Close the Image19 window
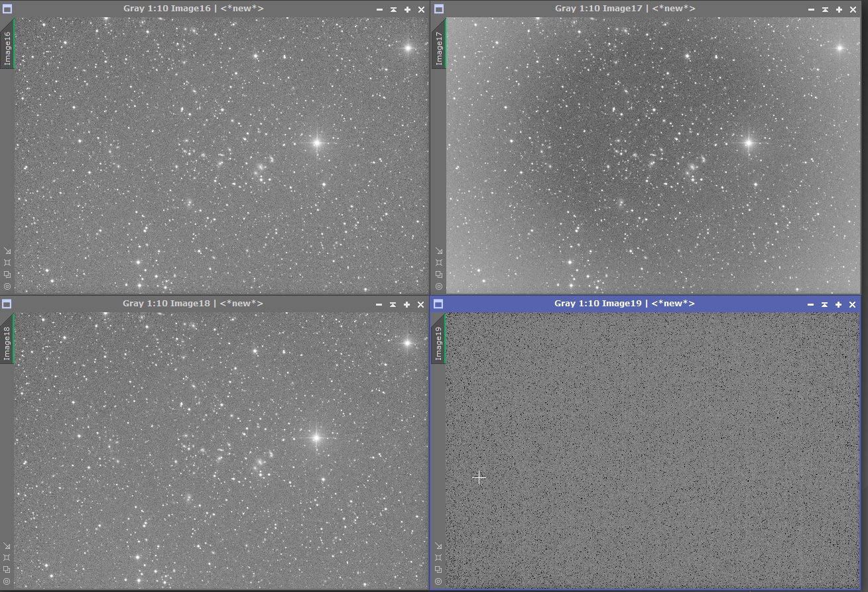The image size is (868, 592). (852, 304)
